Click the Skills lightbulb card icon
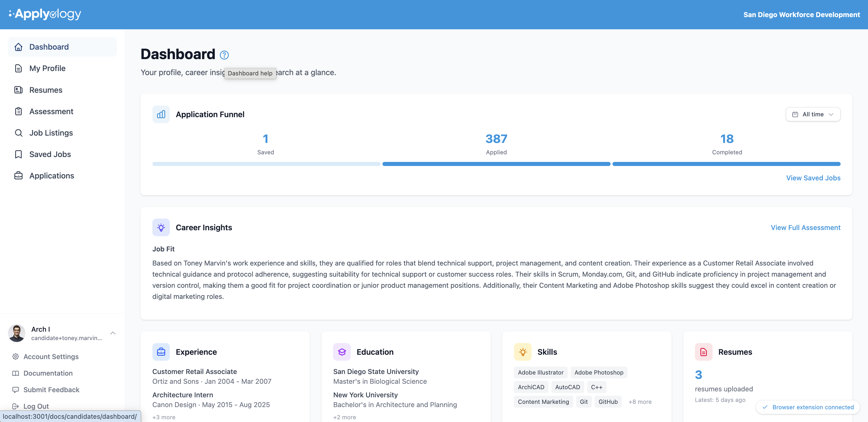 [x=523, y=351]
